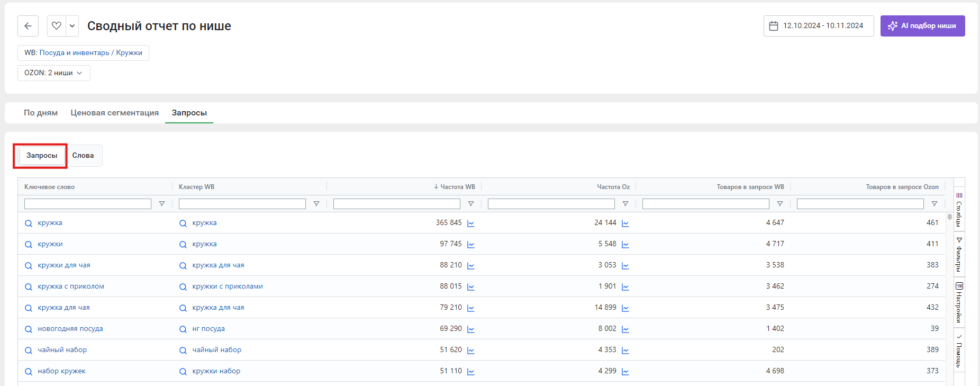Image resolution: width=980 pixels, height=386 pixels.
Task: Sort by Частота Oz column header
Action: 613,187
